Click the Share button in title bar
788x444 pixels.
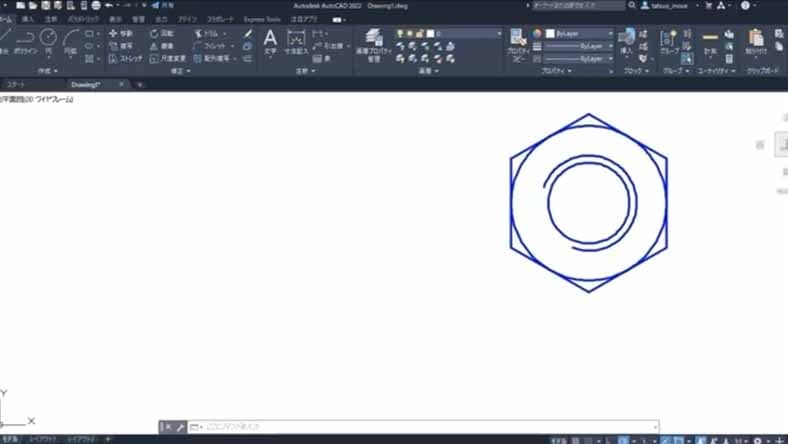(x=163, y=6)
